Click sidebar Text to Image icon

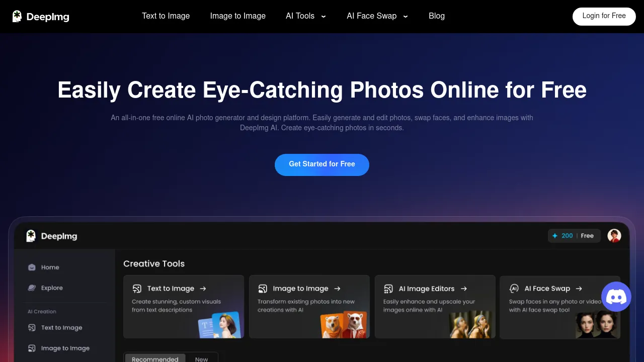32,328
